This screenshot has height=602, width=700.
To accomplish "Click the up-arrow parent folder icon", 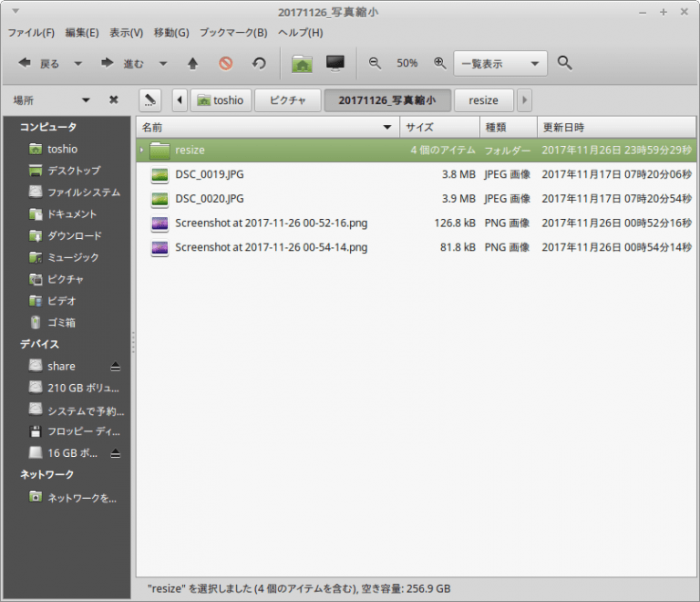I will point(192,64).
